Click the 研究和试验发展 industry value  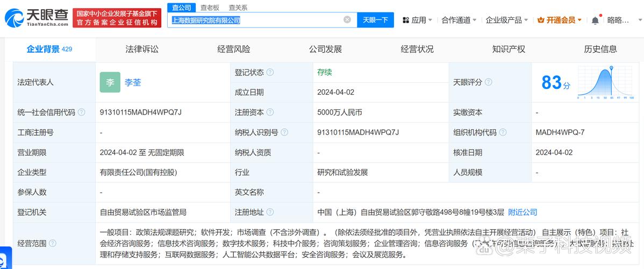point(342,172)
